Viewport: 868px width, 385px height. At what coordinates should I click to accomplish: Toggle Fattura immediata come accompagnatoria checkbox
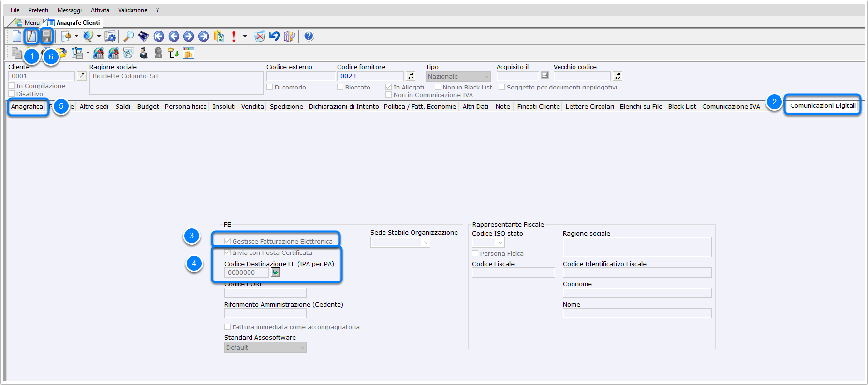click(x=228, y=327)
